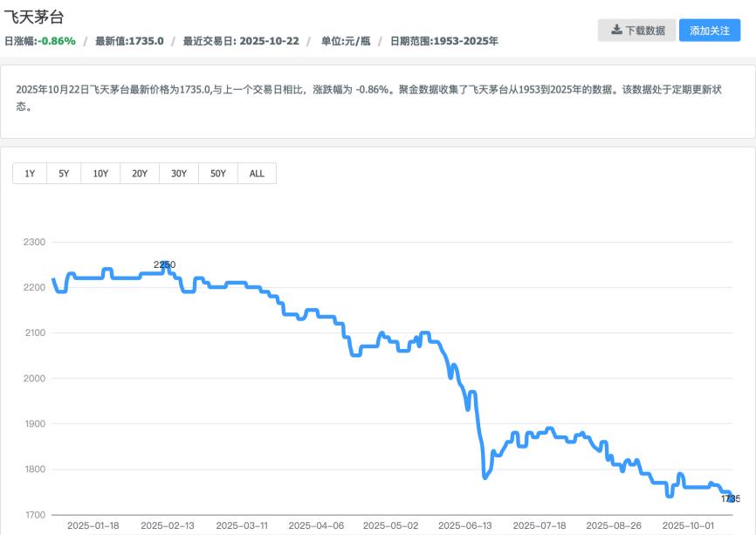Switch to the 20Y view
The height and width of the screenshot is (535, 756).
[x=140, y=173]
